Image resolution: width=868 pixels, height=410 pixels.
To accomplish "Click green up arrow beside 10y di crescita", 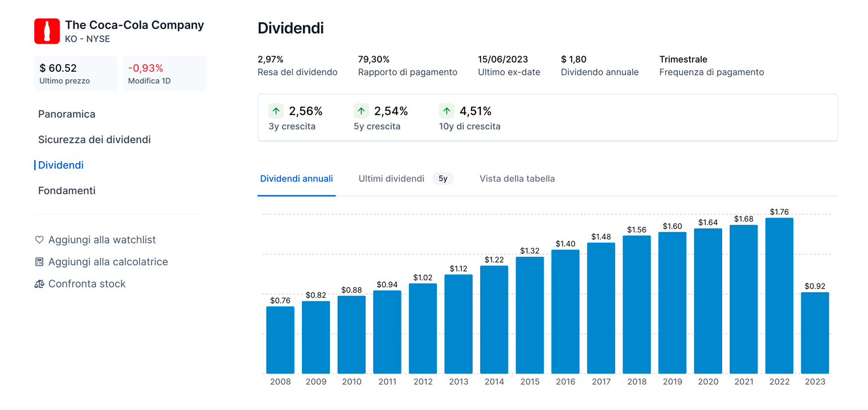I will (447, 111).
